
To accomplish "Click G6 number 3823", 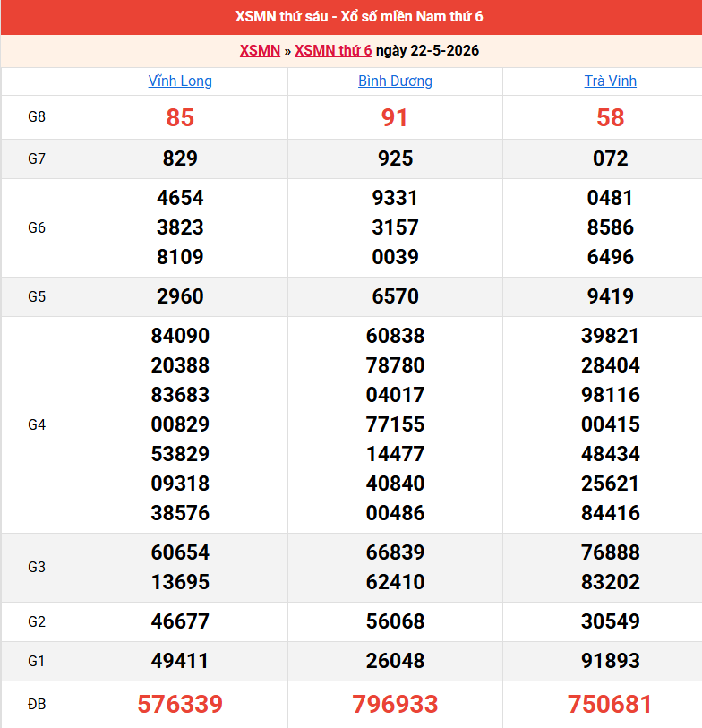I will point(180,227).
